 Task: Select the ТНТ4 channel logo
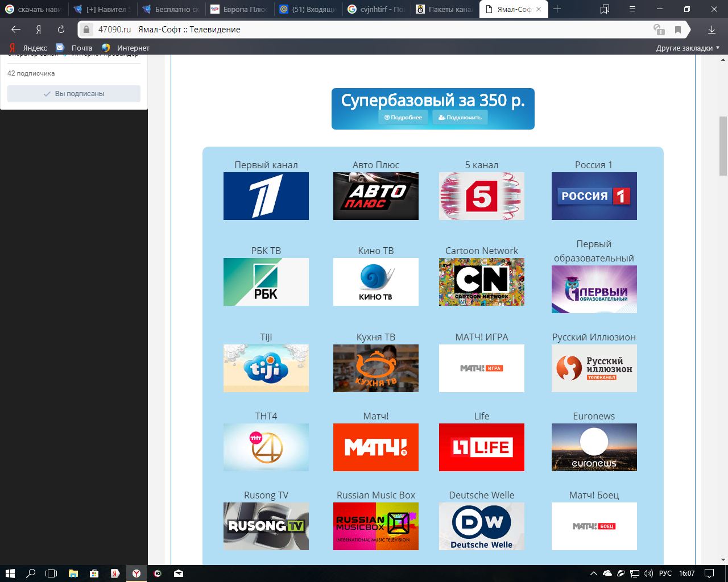click(x=266, y=447)
